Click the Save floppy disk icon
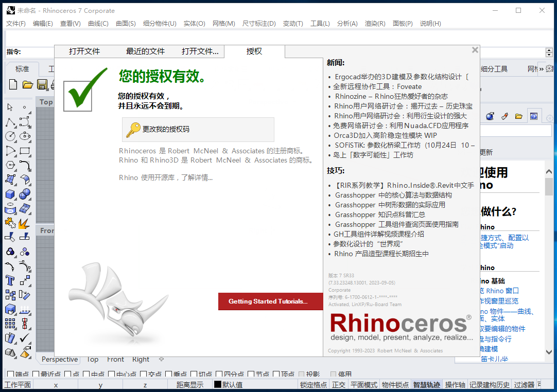The height and width of the screenshot is (392, 557). (42, 84)
